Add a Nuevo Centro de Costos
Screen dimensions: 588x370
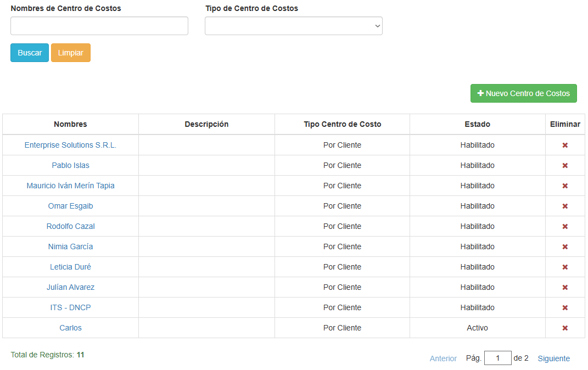[x=523, y=93]
